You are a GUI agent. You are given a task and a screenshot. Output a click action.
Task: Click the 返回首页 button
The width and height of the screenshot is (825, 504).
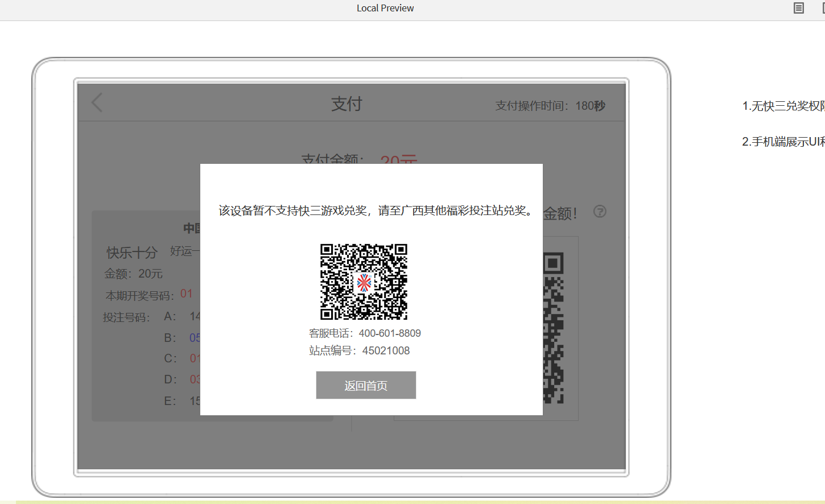366,385
